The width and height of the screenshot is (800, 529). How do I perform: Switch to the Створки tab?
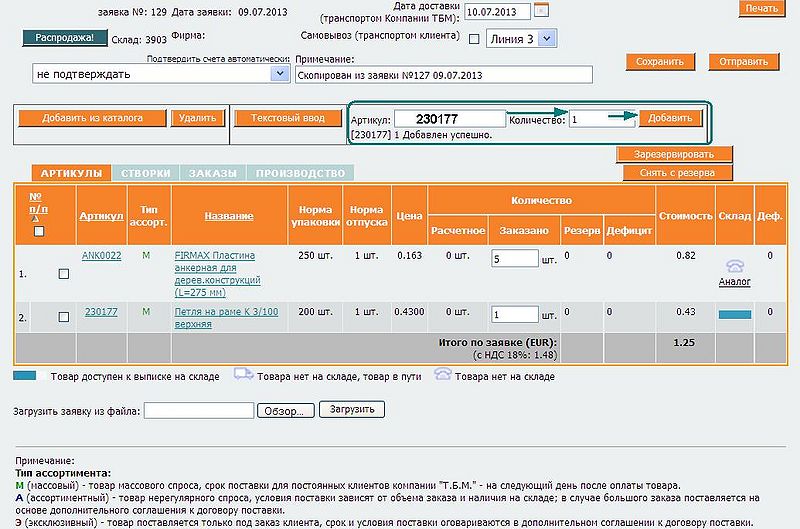(145, 173)
